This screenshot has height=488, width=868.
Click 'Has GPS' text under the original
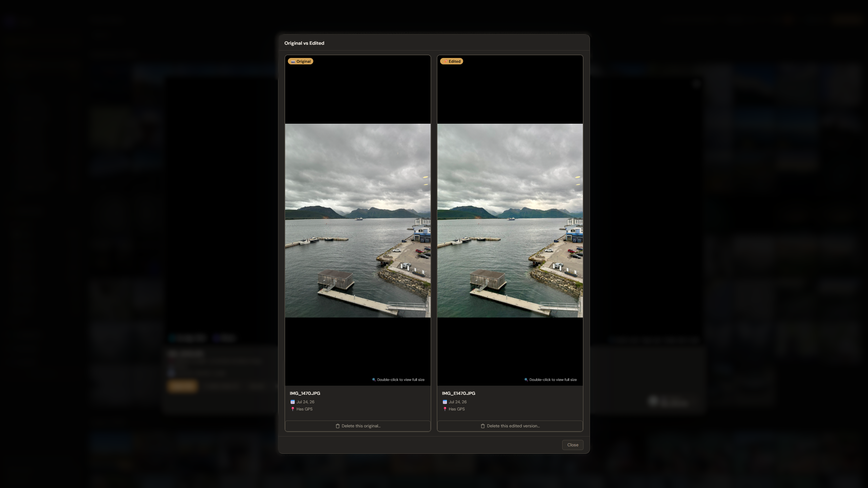[304, 409]
